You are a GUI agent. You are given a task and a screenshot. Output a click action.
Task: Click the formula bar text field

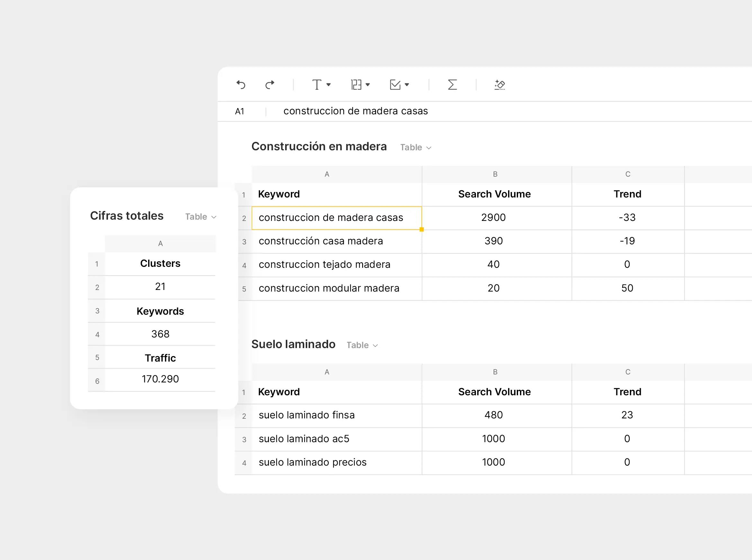(x=355, y=111)
